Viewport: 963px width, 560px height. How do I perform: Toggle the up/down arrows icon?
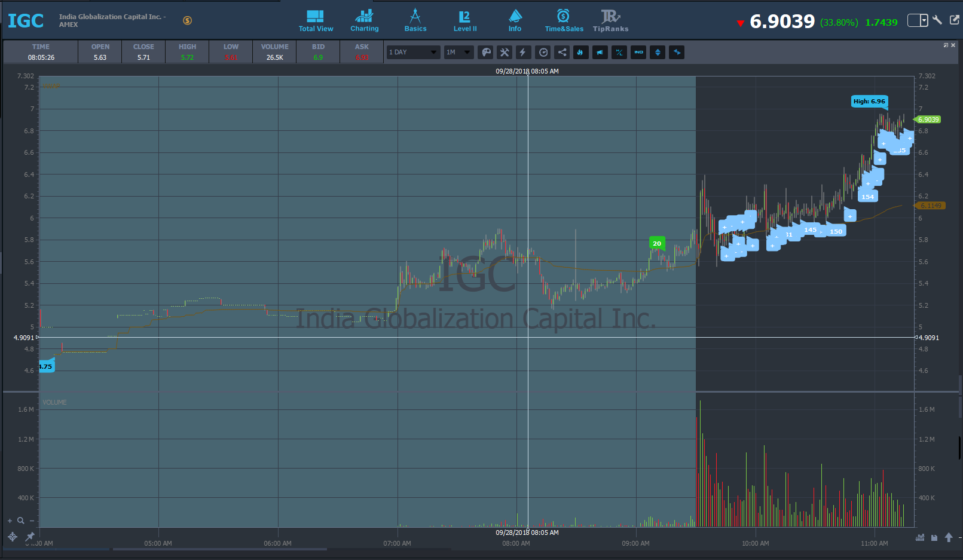point(658,53)
